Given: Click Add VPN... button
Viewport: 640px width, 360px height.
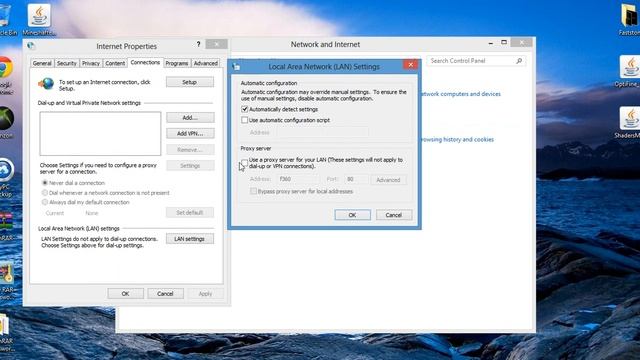Looking at the screenshot, I should click(x=190, y=133).
